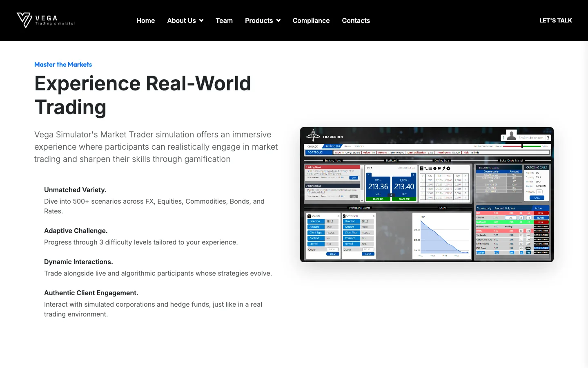588x368 pixels.
Task: Go to the Home page
Action: [145, 20]
